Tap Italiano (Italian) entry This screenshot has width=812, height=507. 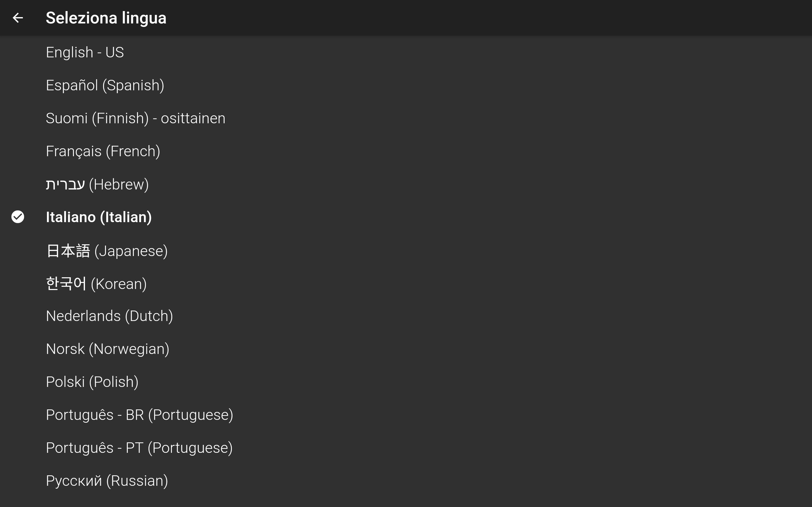click(x=406, y=217)
